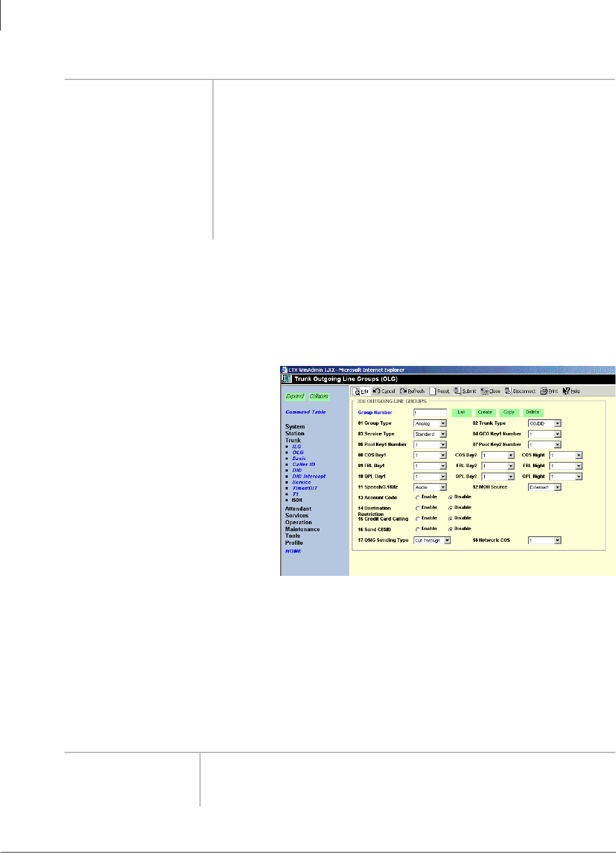Open the QPL Day2 dropdown

pos(498,477)
